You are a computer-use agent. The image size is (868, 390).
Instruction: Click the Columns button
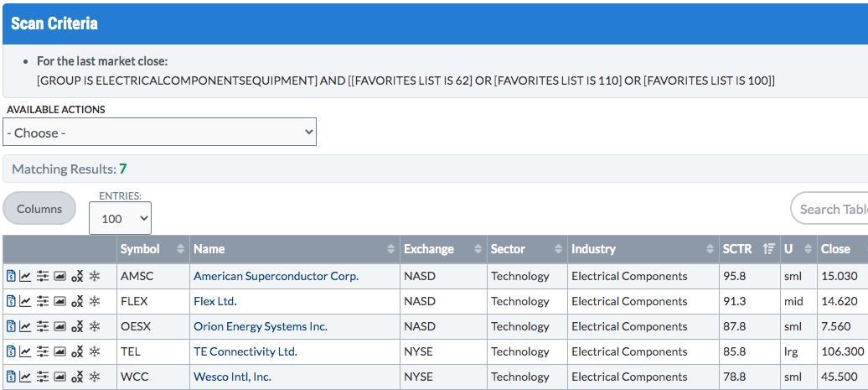(x=39, y=209)
